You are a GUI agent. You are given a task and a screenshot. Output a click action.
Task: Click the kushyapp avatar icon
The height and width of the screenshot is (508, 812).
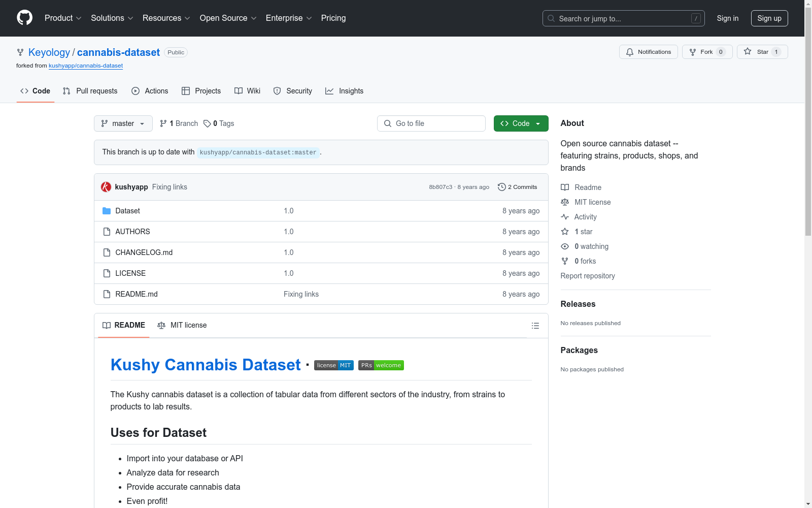point(106,187)
